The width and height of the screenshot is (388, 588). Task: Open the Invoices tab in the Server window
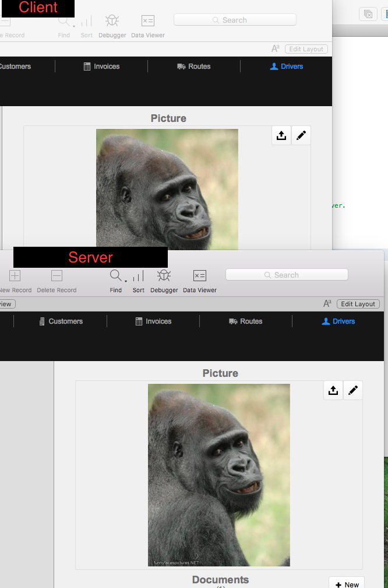pyautogui.click(x=153, y=321)
